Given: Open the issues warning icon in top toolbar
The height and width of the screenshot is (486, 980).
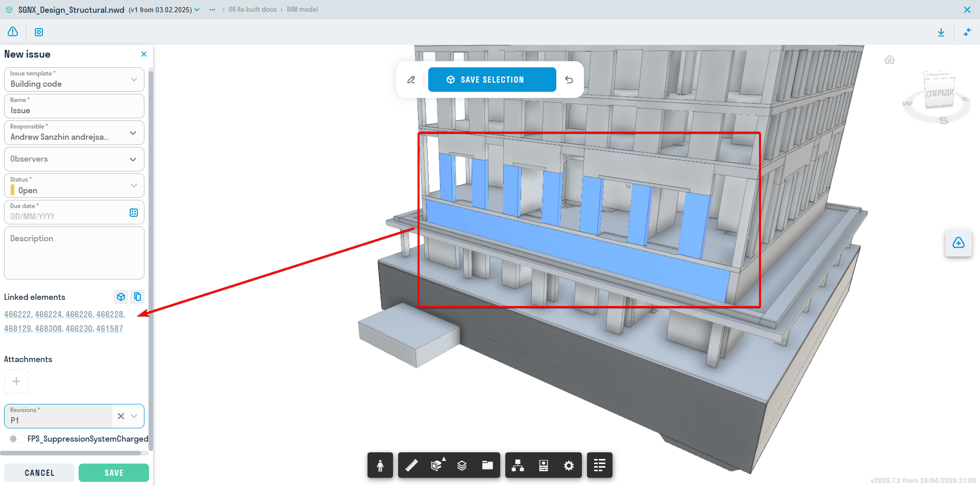Looking at the screenshot, I should [13, 32].
